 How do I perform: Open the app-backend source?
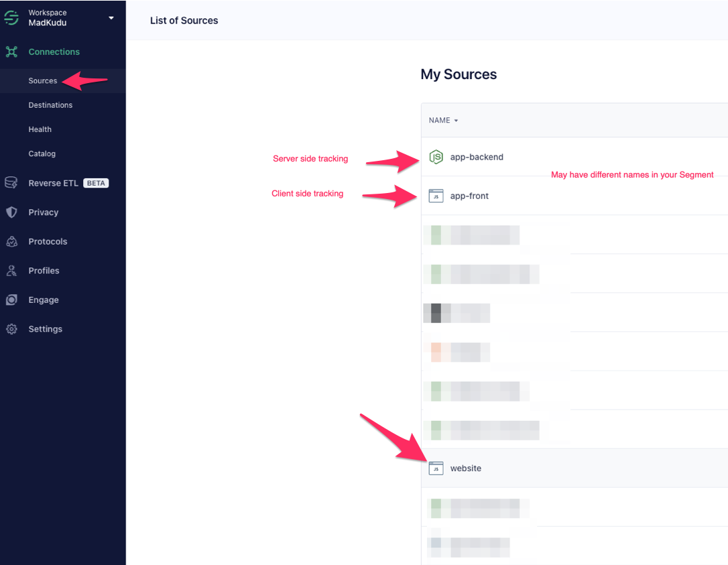coord(477,157)
